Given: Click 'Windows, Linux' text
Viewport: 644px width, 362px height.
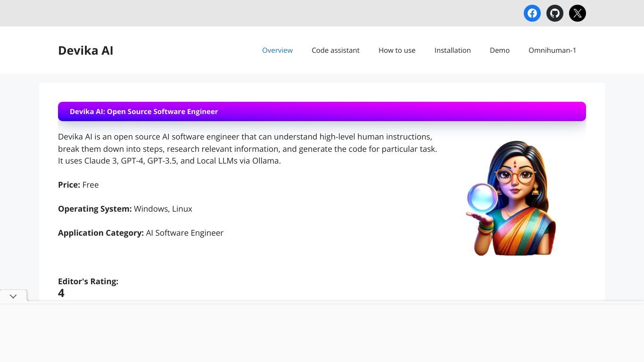Looking at the screenshot, I should click(163, 209).
